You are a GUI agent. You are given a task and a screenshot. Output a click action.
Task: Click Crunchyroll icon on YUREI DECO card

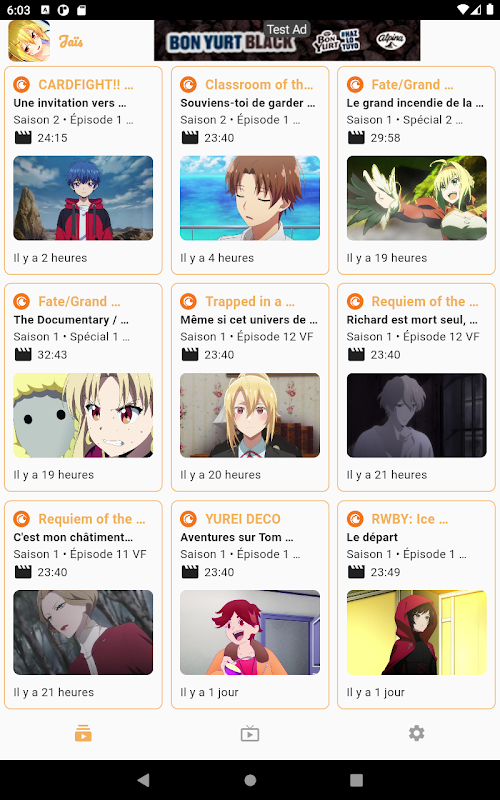(188, 519)
